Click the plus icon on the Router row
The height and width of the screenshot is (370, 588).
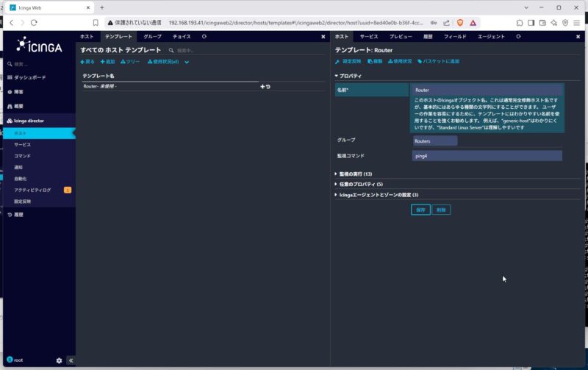click(x=262, y=87)
